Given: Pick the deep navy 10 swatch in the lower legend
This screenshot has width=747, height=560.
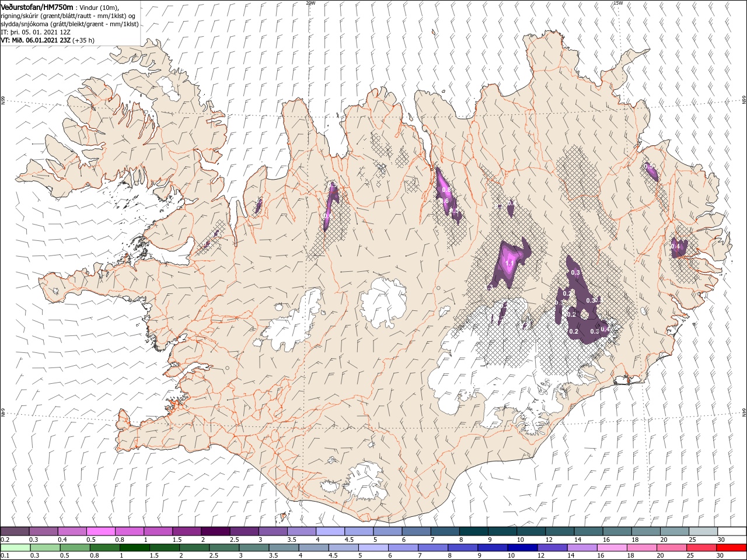Looking at the screenshot, I should [522, 547].
